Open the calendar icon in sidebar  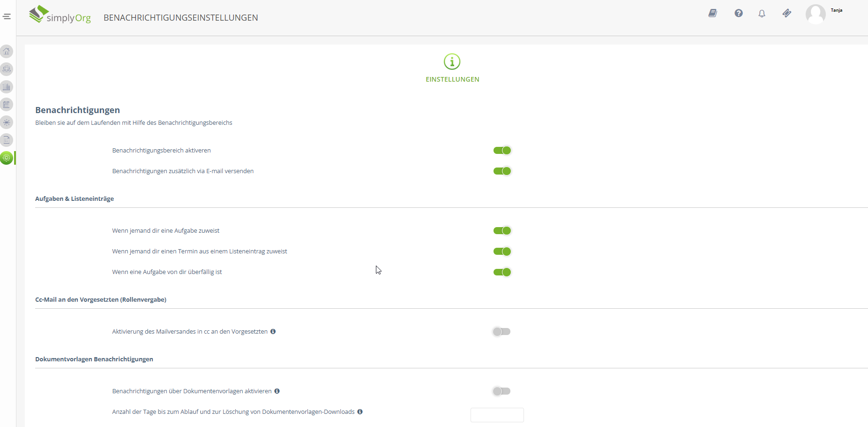(x=7, y=105)
